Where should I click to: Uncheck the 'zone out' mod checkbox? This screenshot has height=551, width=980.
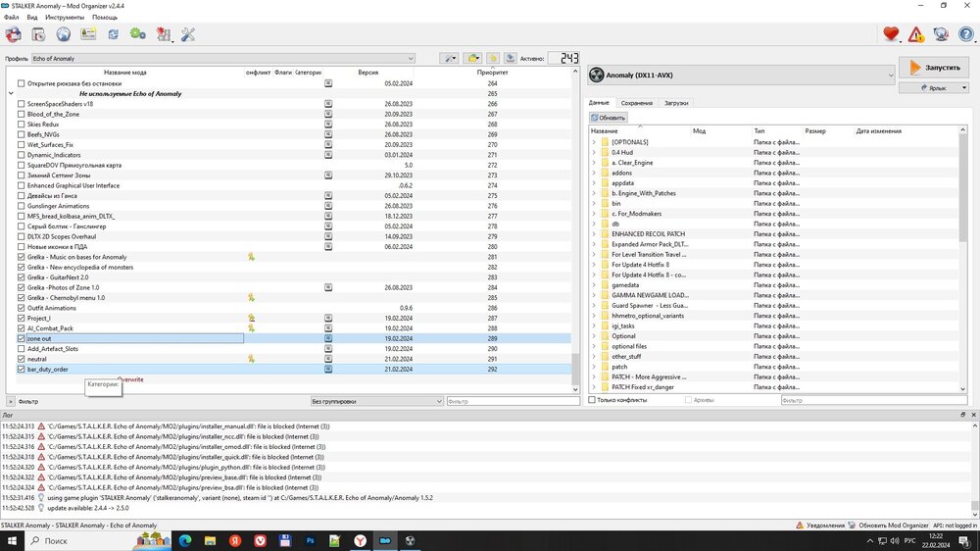pyautogui.click(x=22, y=338)
